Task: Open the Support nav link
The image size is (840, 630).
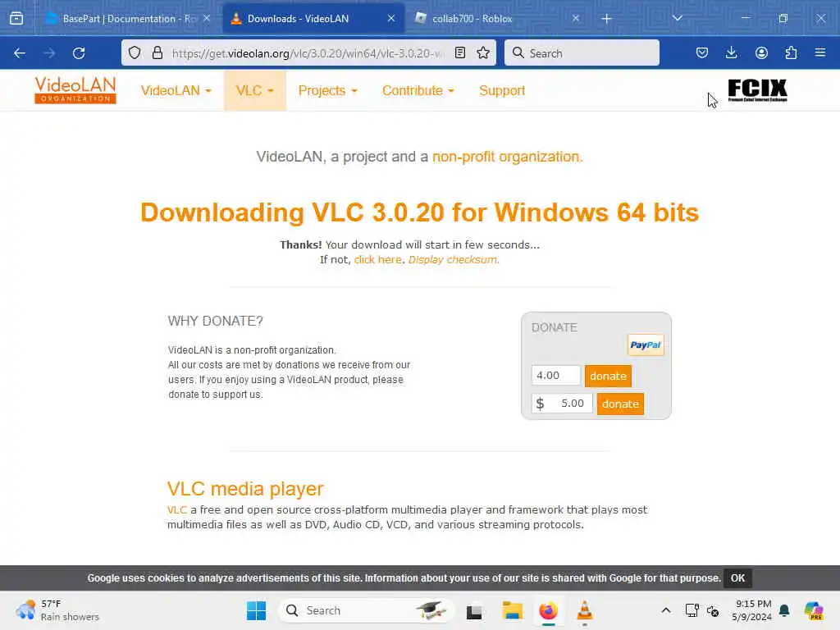Action: point(502,90)
